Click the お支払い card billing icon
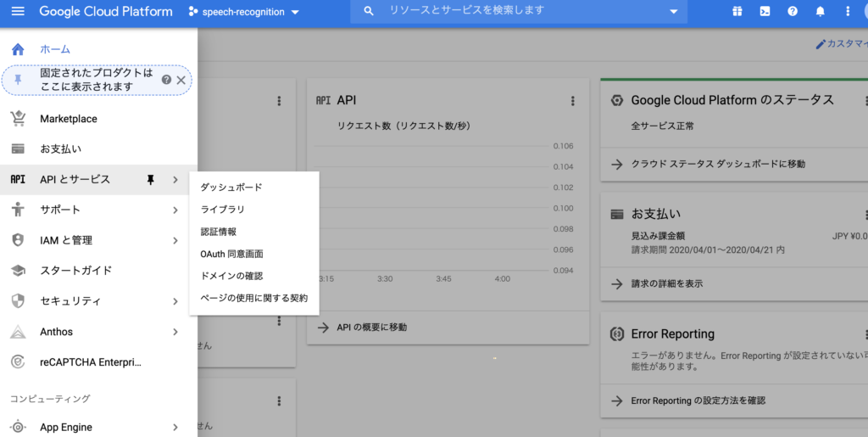The image size is (868, 437). 617,215
